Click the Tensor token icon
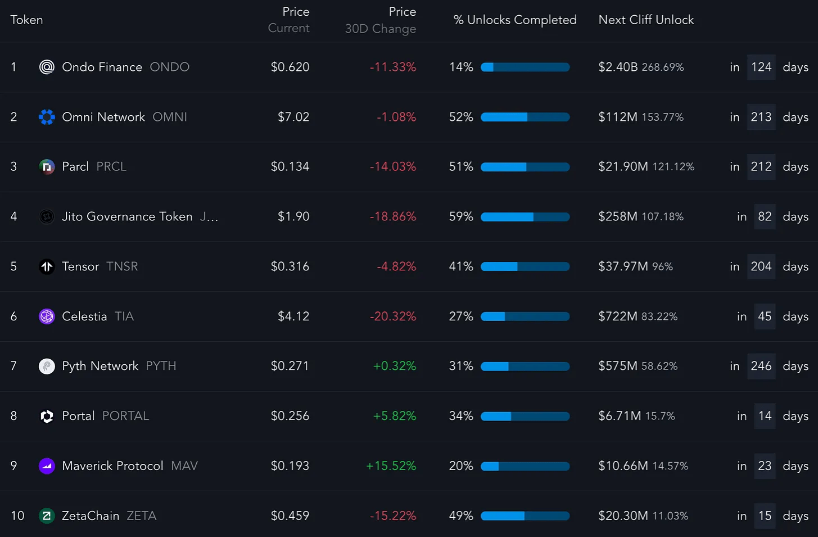This screenshot has height=537, width=818. (x=46, y=267)
